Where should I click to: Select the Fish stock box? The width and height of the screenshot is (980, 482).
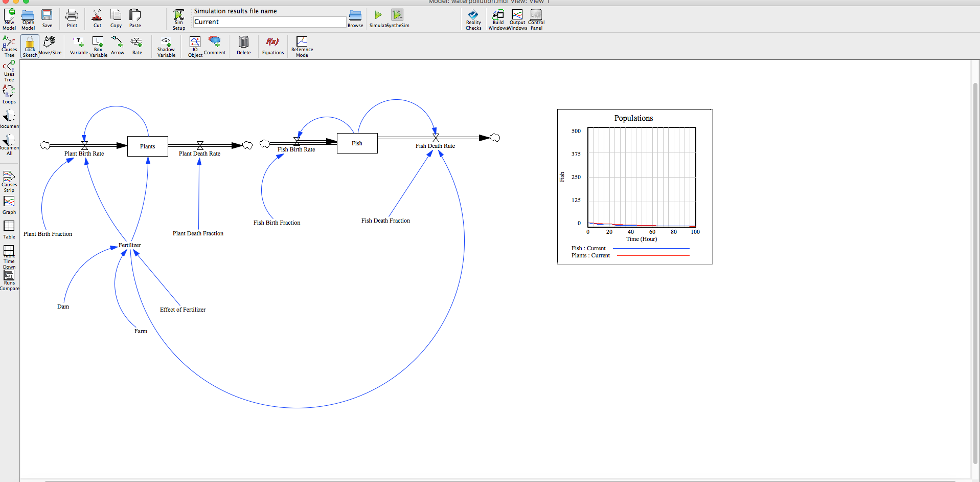357,143
